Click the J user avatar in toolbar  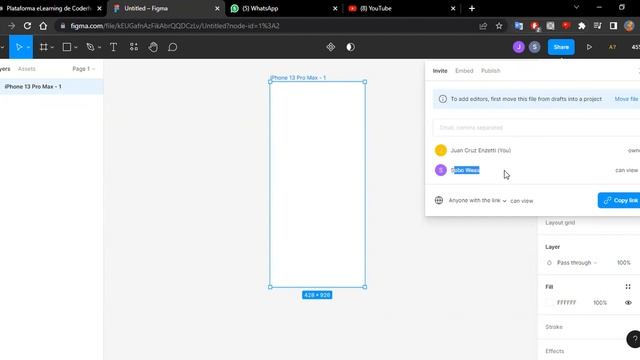pyautogui.click(x=519, y=47)
